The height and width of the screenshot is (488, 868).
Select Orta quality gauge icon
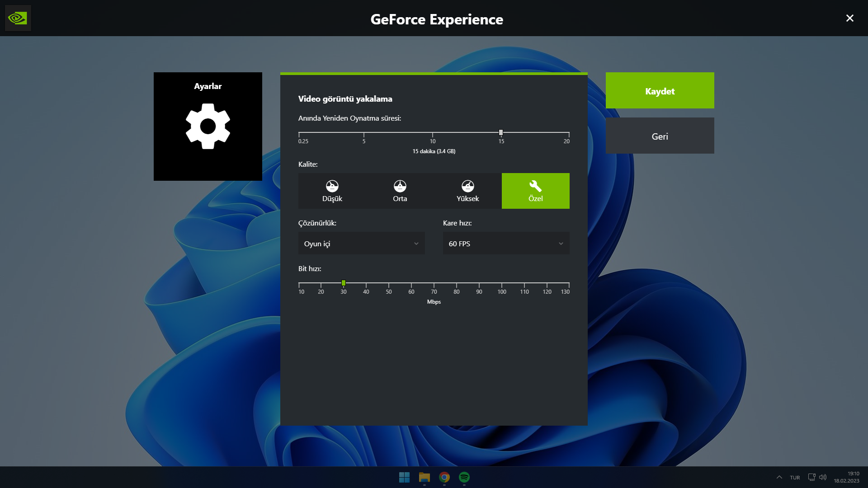tap(400, 186)
